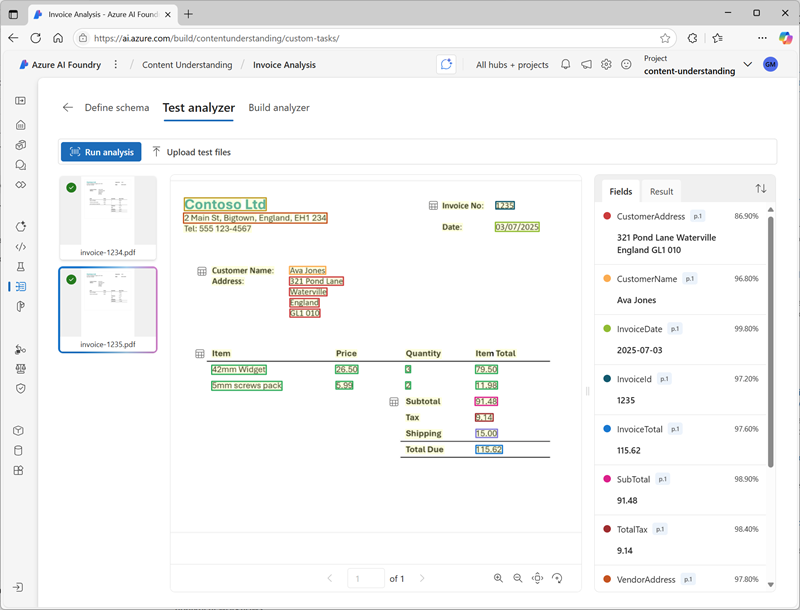Click the table icon beside Item header

pyautogui.click(x=200, y=353)
